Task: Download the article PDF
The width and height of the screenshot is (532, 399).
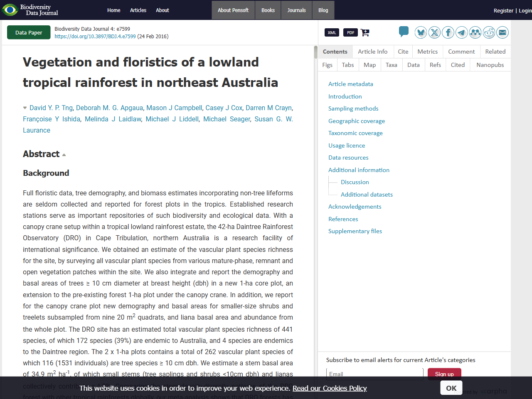Action: coord(350,32)
